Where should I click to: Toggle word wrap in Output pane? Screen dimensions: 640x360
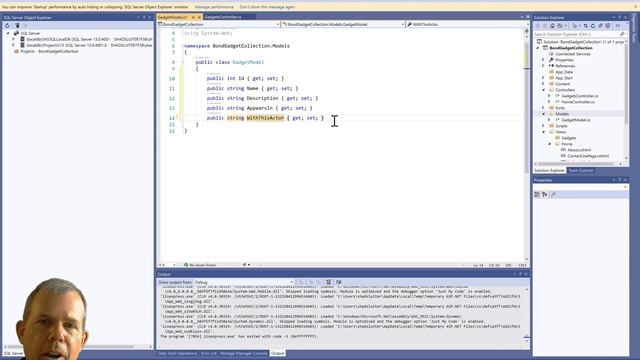[x=338, y=282]
